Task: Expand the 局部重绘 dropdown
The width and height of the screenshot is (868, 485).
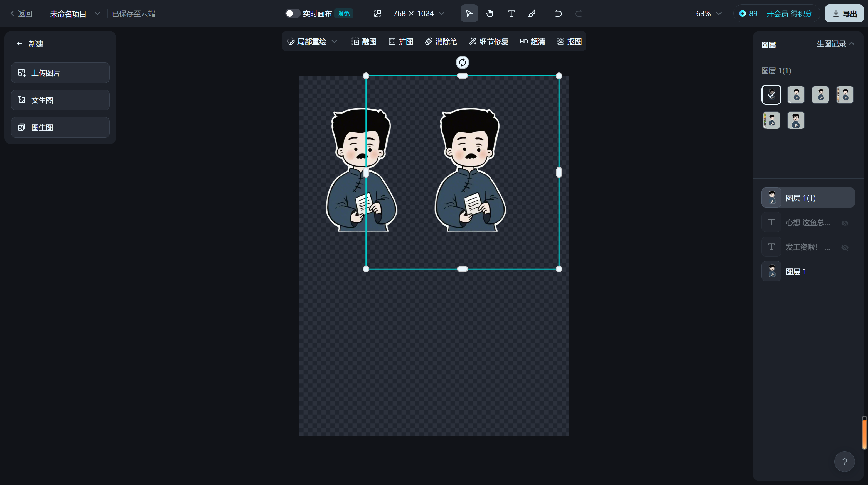Action: [x=334, y=42]
